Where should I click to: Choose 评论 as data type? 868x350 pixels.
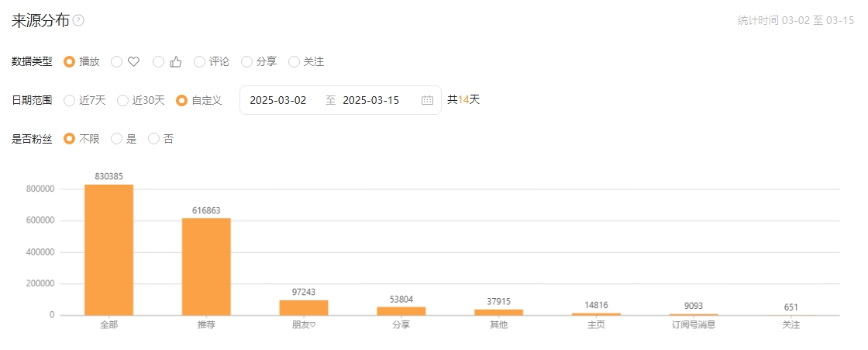(200, 61)
